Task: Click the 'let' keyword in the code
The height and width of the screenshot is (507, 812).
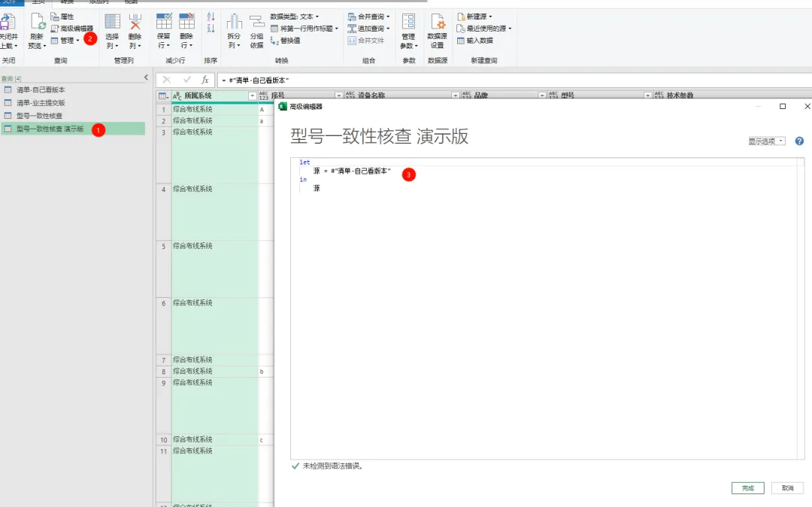Action: (x=304, y=162)
